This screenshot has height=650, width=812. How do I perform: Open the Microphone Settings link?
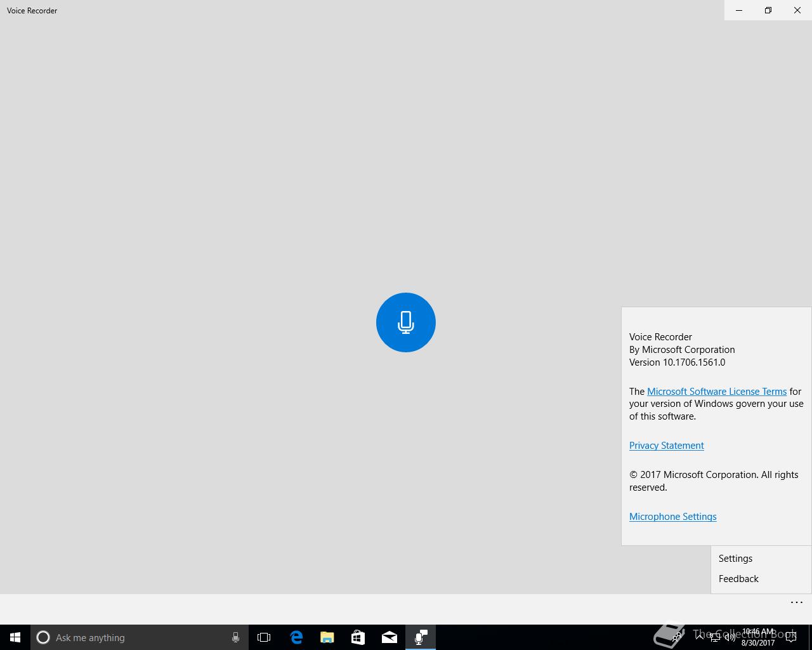673,517
